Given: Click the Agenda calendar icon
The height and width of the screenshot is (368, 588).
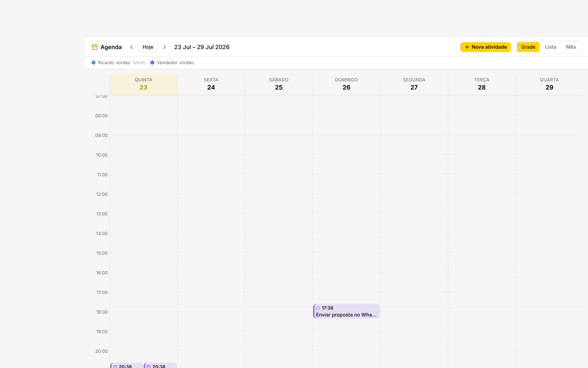Looking at the screenshot, I should pos(95,47).
